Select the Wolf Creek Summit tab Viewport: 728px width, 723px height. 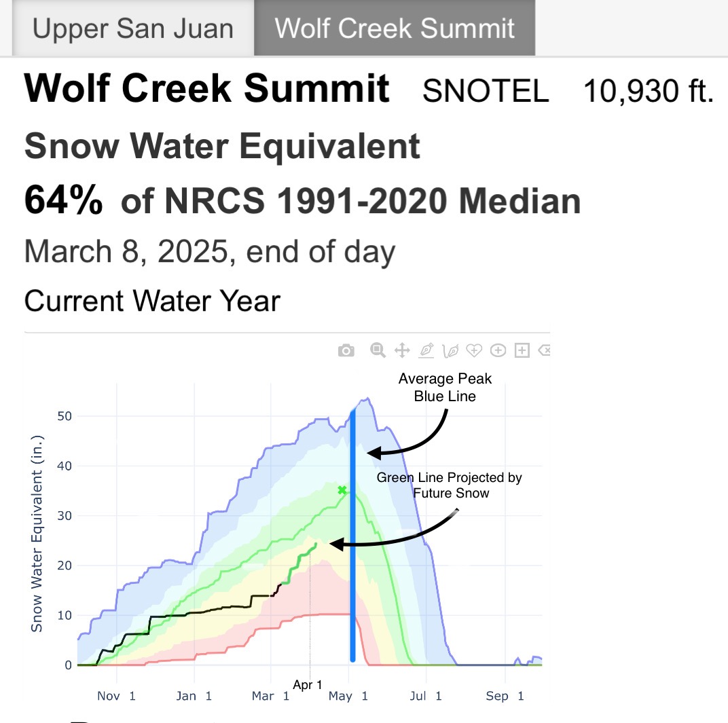click(395, 29)
